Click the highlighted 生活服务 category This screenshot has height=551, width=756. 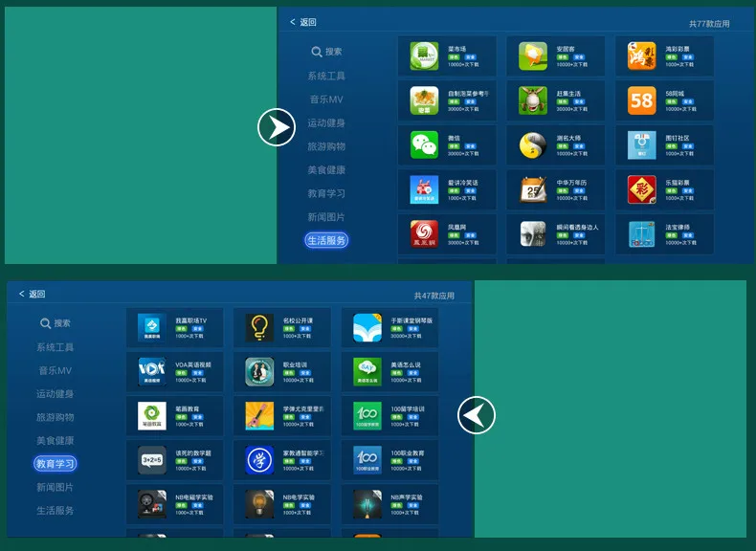326,240
